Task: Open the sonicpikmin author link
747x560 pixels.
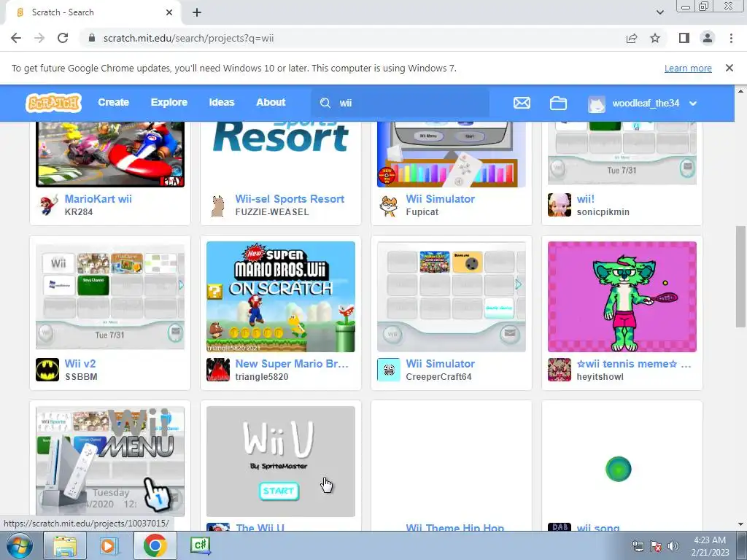Action: click(603, 212)
